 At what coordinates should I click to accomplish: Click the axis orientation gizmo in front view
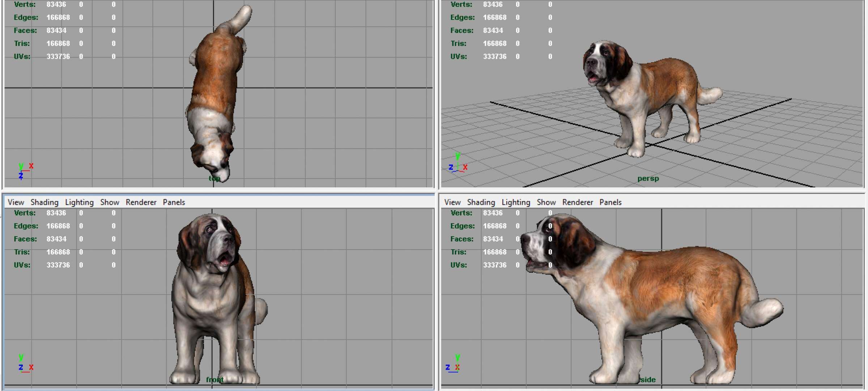[x=26, y=363]
